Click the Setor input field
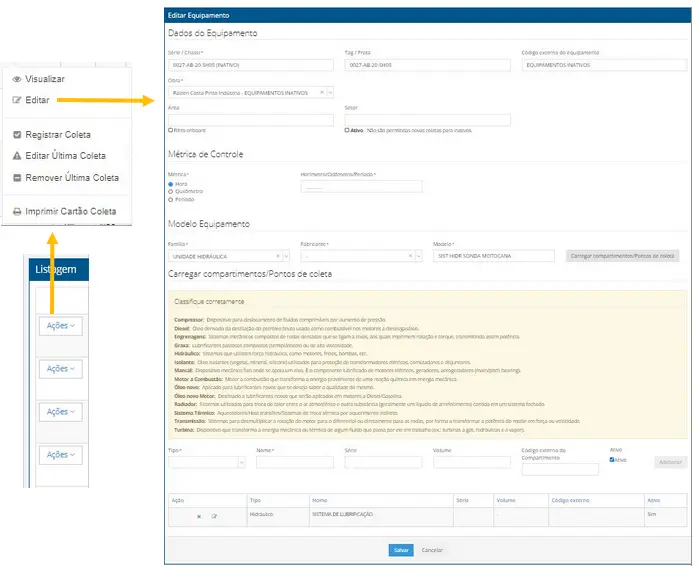This screenshot has height=571, width=698. (427, 120)
